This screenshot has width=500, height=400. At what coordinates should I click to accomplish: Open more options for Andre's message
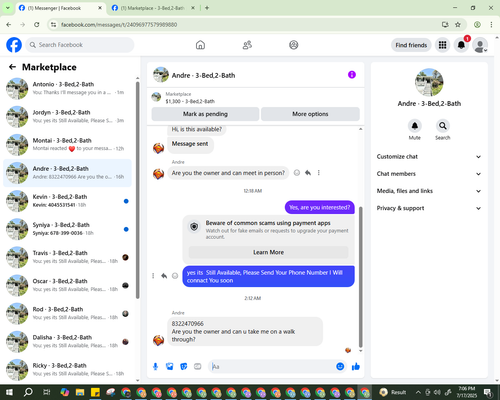319,173
